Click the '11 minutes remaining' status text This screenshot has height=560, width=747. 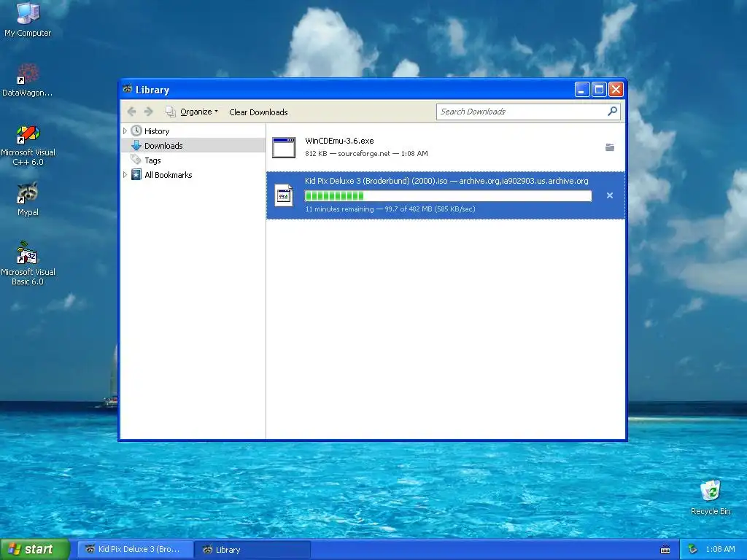click(x=339, y=209)
